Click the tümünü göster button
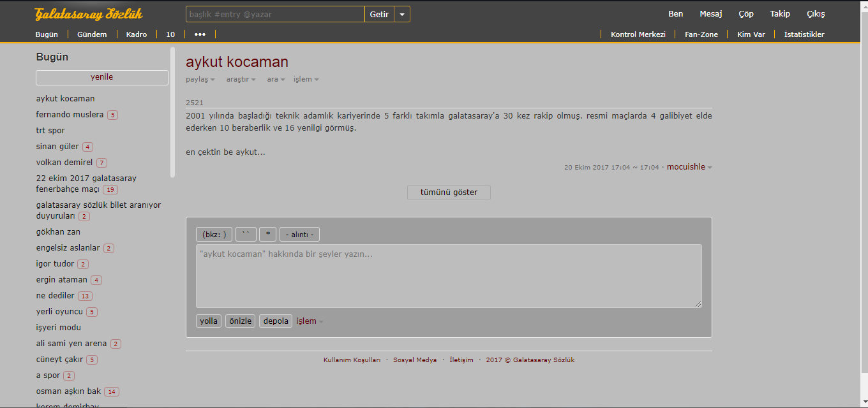This screenshot has width=868, height=408. [x=449, y=193]
